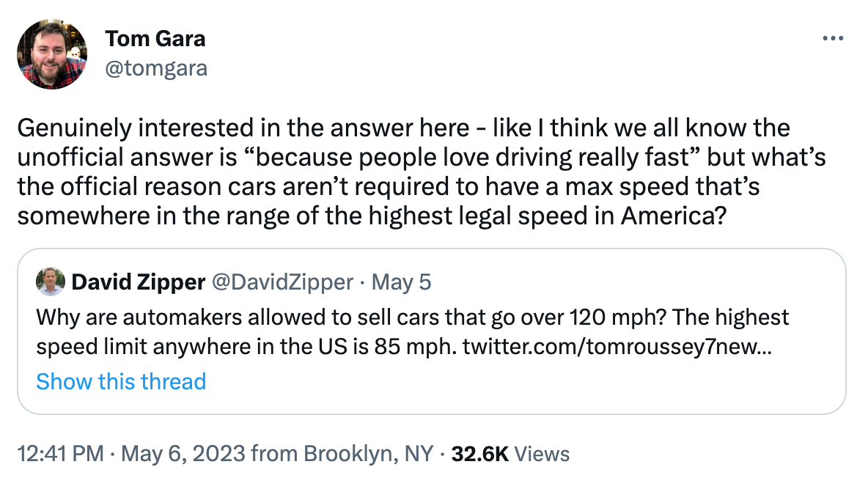Screen dimensions: 868x478
Task: Click the 32.6K view count
Action: click(480, 454)
